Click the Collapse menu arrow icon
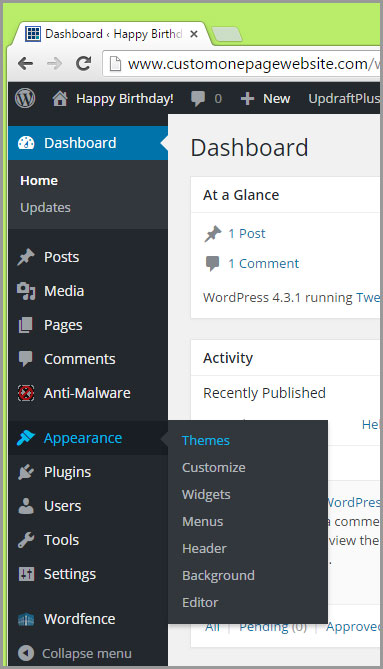 coord(26,653)
